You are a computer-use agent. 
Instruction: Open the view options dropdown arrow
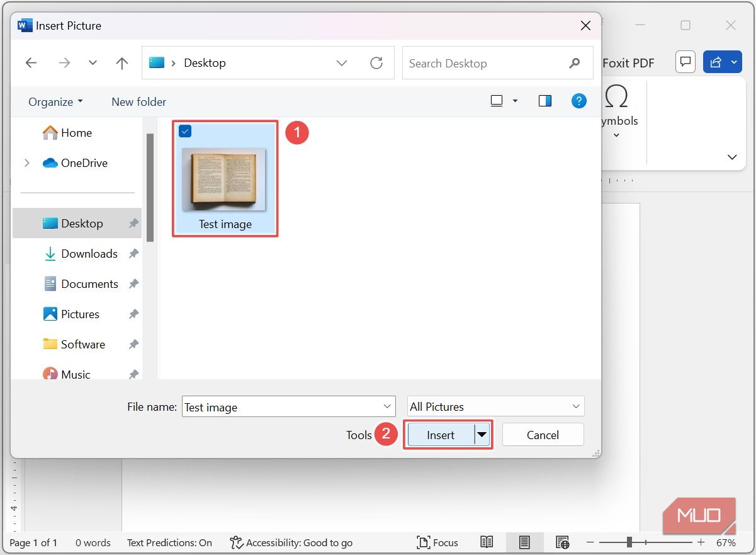pos(515,101)
